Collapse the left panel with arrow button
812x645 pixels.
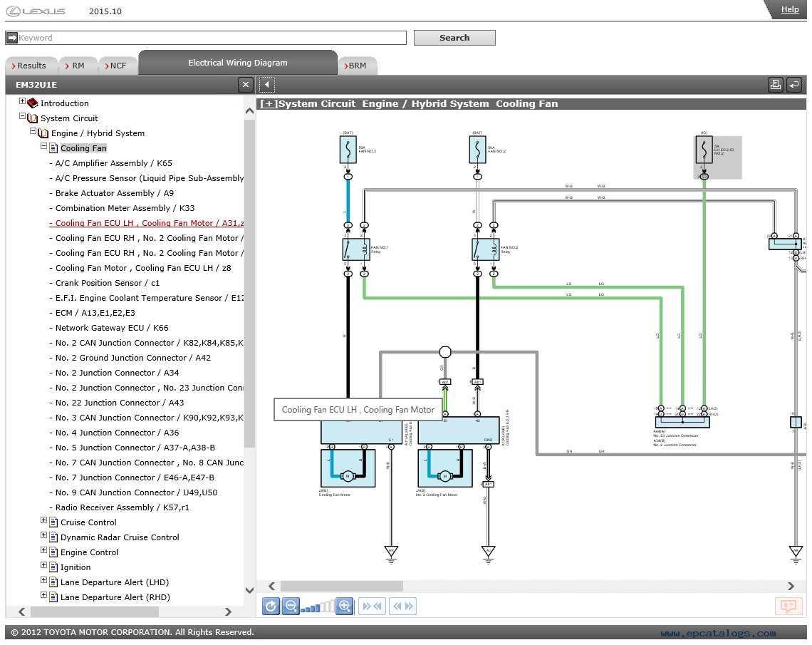[x=266, y=84]
